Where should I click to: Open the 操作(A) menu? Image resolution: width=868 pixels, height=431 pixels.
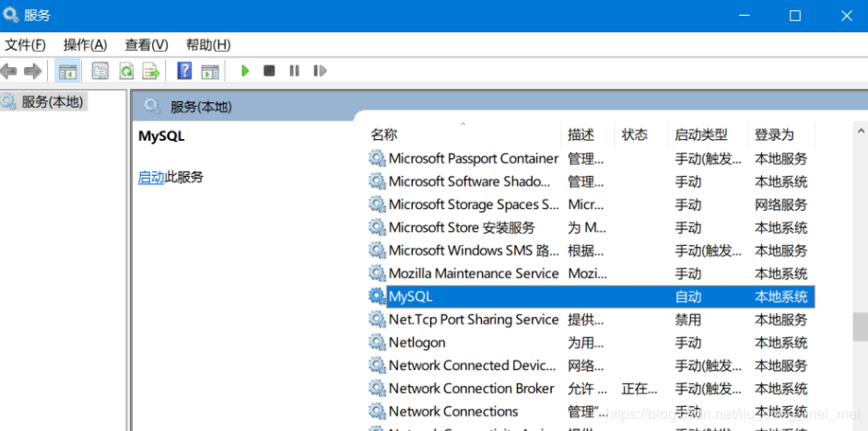click(x=85, y=44)
